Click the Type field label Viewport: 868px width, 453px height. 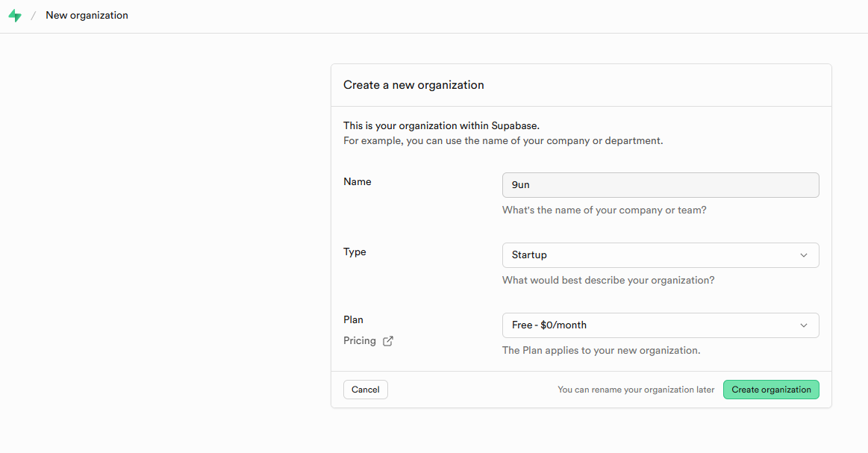click(355, 252)
